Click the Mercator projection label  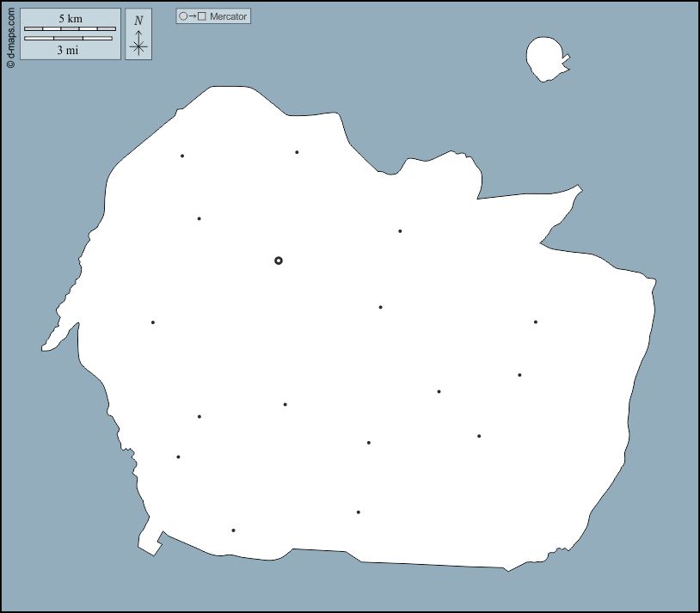pyautogui.click(x=229, y=16)
